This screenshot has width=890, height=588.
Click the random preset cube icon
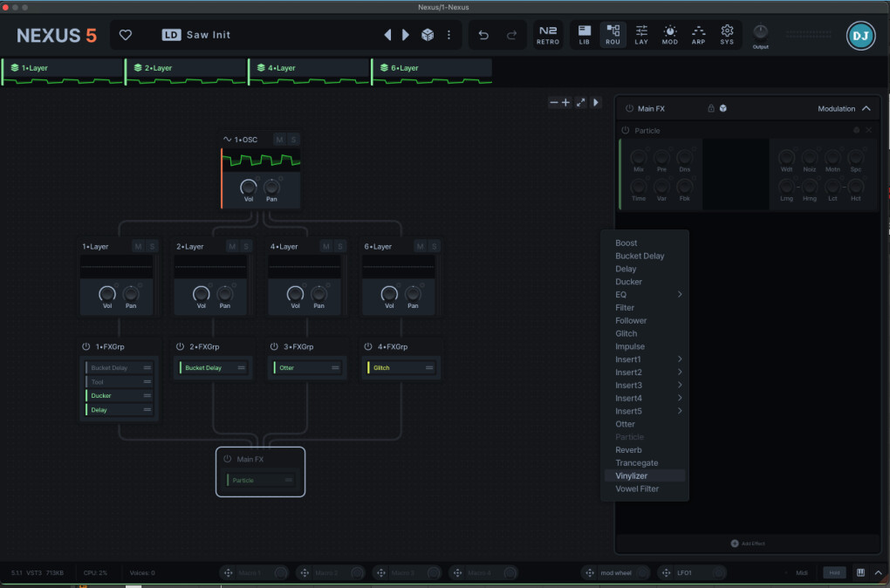tap(428, 35)
